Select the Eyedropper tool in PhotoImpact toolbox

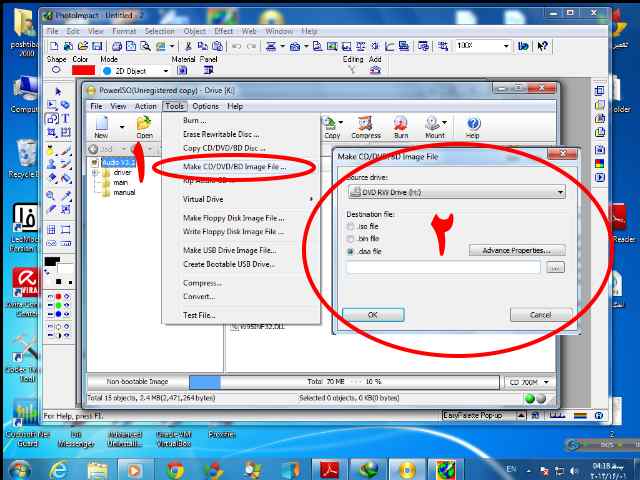[65, 195]
